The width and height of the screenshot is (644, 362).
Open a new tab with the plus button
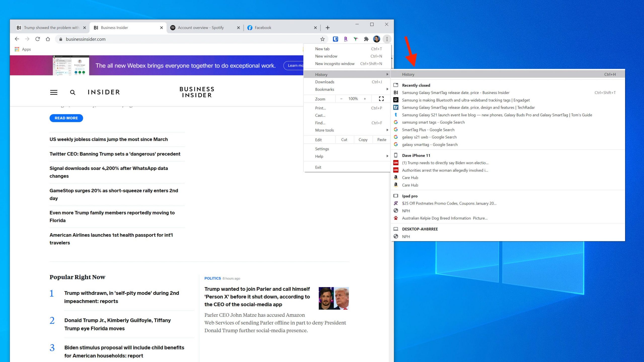pyautogui.click(x=328, y=28)
